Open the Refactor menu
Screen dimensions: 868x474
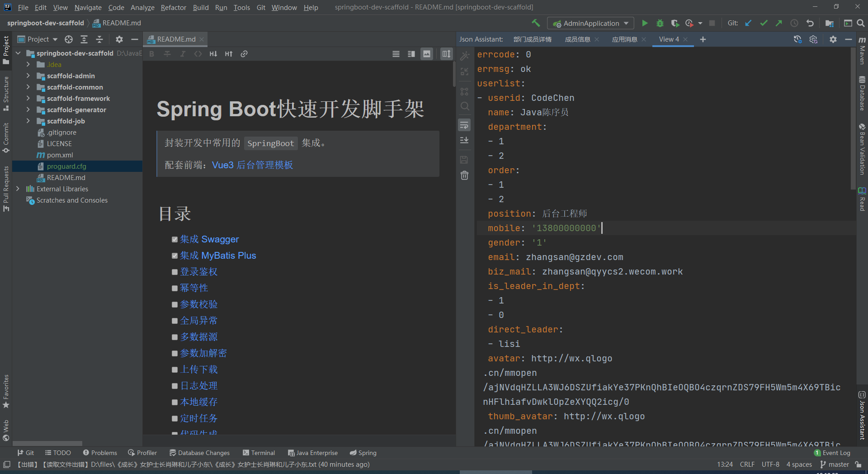[x=173, y=7]
